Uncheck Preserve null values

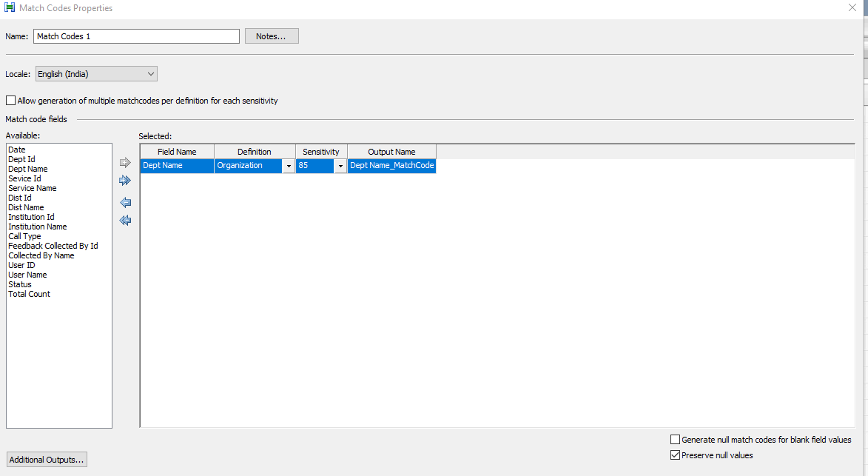675,455
